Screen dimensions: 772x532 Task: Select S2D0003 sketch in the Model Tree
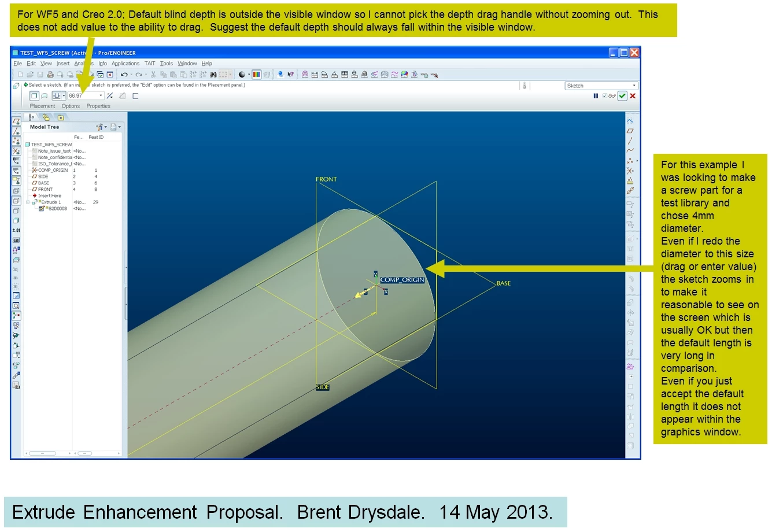coord(57,209)
